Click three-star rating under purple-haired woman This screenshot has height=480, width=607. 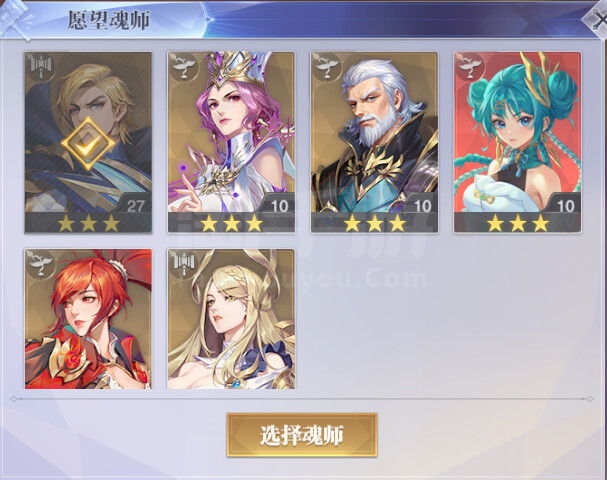[x=231, y=223]
